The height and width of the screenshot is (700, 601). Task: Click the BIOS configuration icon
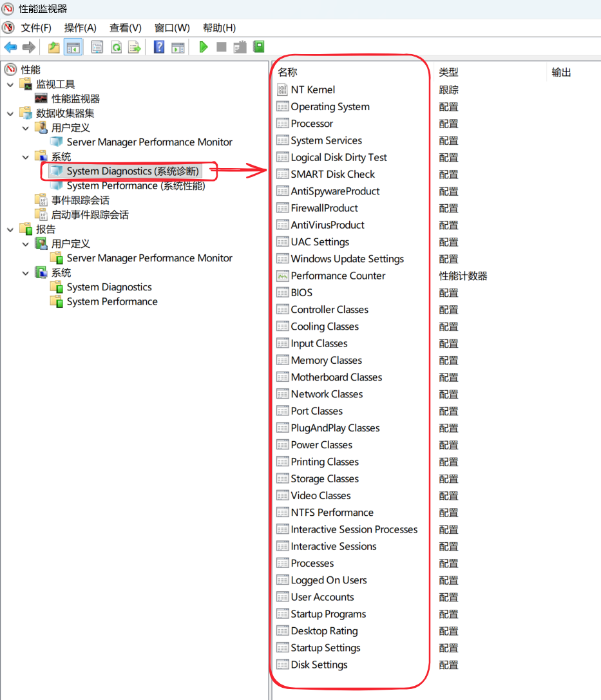point(282,293)
